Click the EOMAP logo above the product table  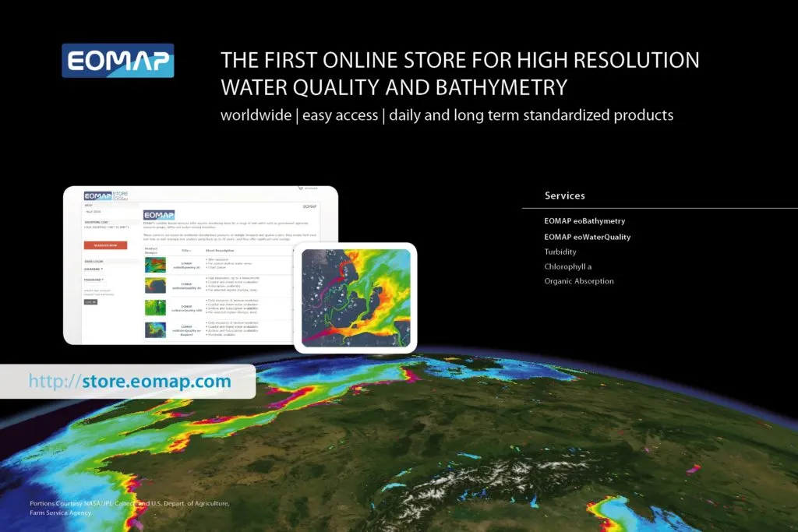point(159,215)
